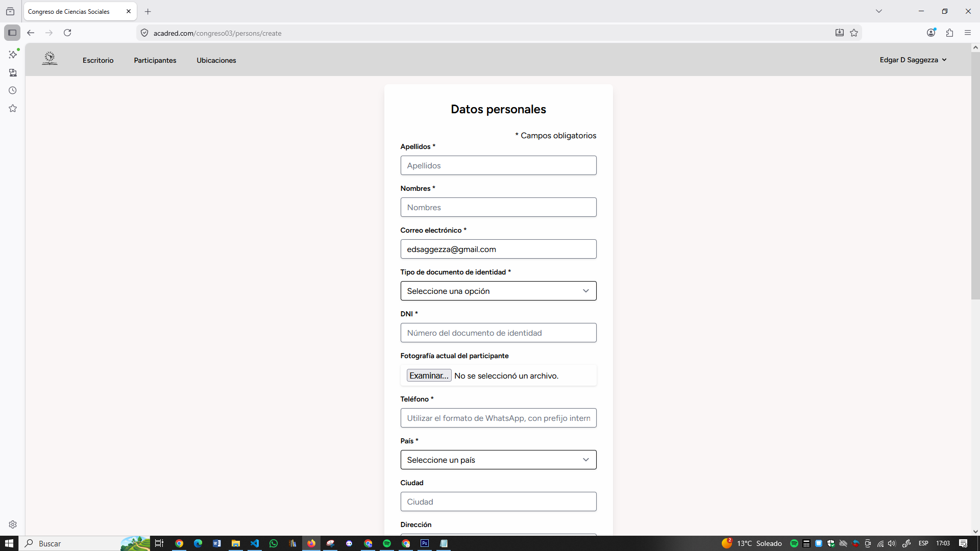Viewport: 980px width, 551px height.
Task: Click the congress logo in the navigation bar
Action: pos(50,59)
